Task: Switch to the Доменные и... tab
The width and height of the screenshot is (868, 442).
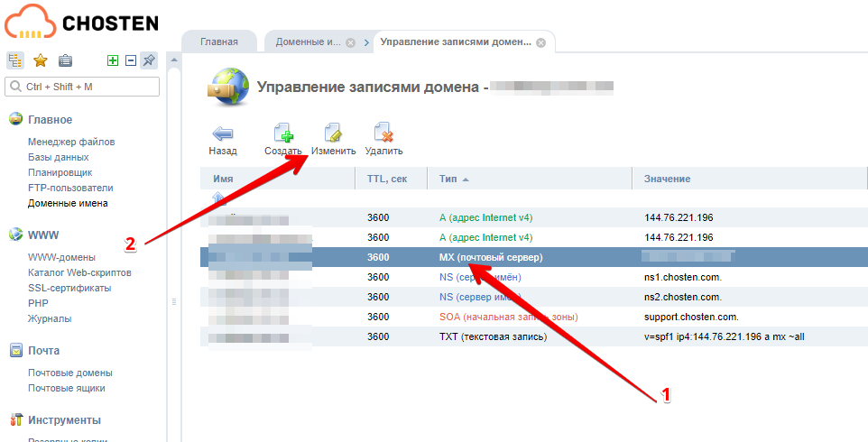Action: (309, 42)
